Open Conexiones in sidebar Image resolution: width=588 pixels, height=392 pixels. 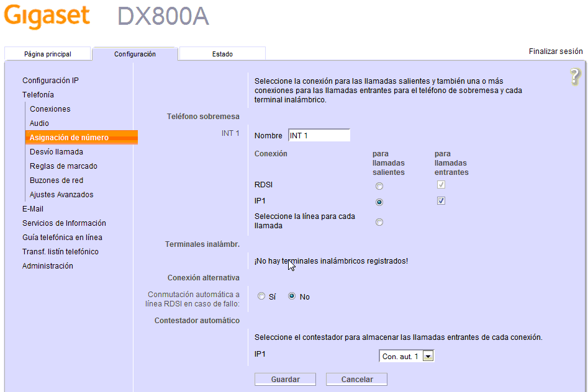[x=50, y=109]
